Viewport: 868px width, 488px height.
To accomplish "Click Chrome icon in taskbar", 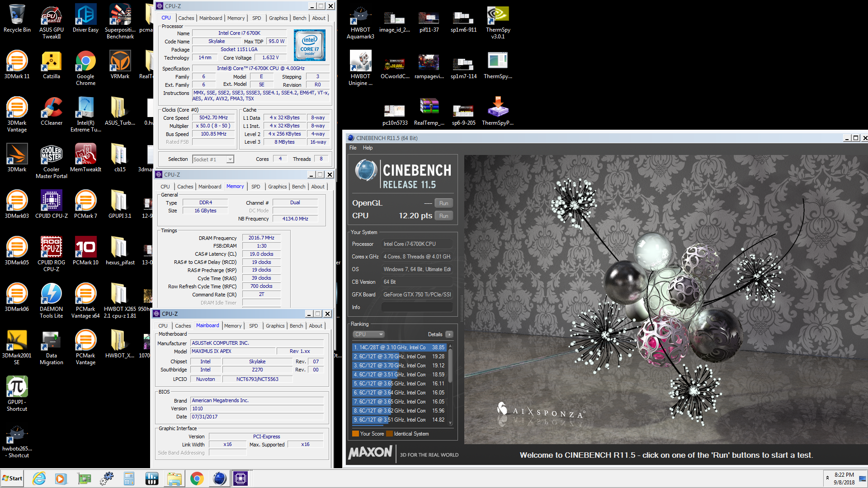I will coord(197,479).
